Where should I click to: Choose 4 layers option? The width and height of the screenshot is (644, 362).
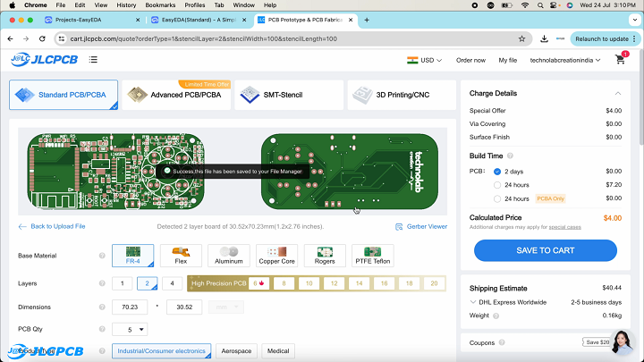tap(172, 283)
